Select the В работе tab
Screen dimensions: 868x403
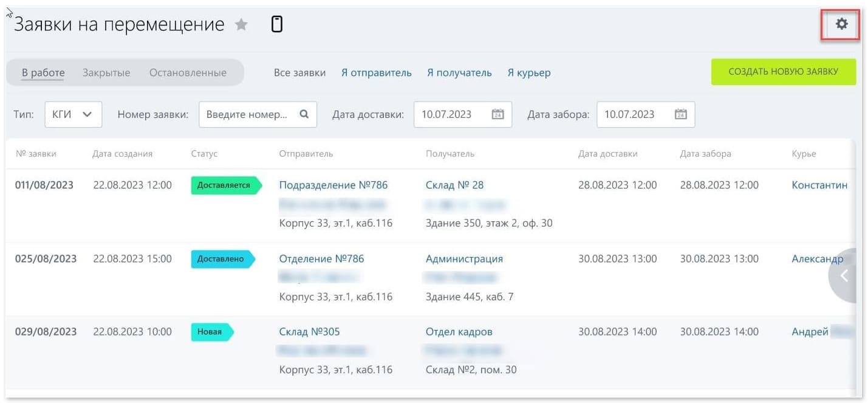(42, 72)
